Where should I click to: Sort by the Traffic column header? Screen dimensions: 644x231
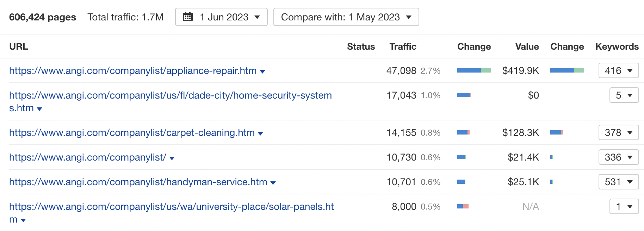pyautogui.click(x=403, y=46)
